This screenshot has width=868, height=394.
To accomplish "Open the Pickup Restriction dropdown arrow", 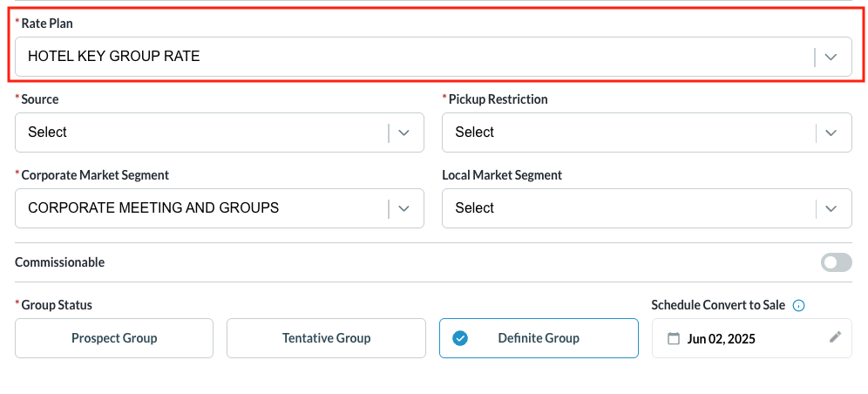I will coord(831,132).
